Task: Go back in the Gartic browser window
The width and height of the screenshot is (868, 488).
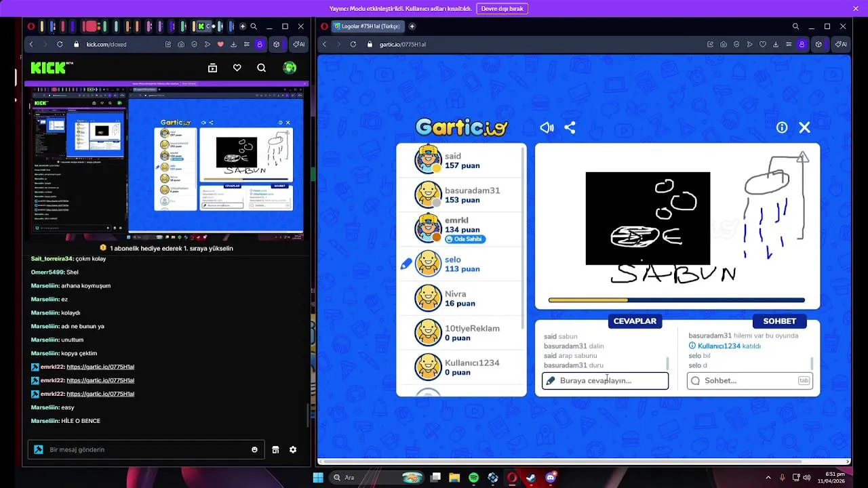Action: click(x=325, y=44)
